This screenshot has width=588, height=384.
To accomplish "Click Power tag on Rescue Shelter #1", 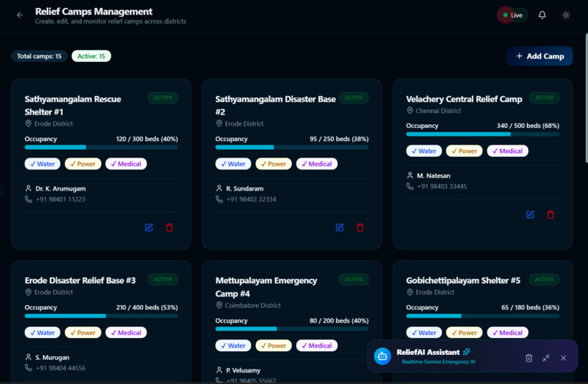I will tap(83, 164).
